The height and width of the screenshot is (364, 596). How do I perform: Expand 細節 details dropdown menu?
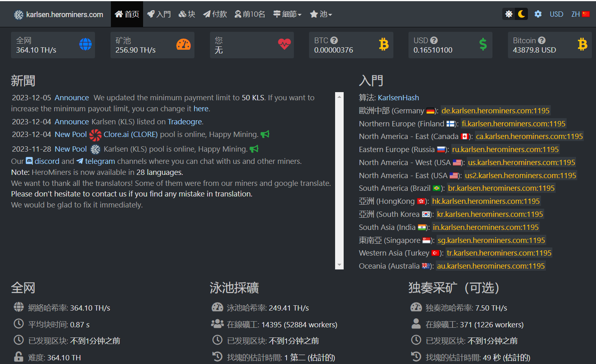click(287, 14)
